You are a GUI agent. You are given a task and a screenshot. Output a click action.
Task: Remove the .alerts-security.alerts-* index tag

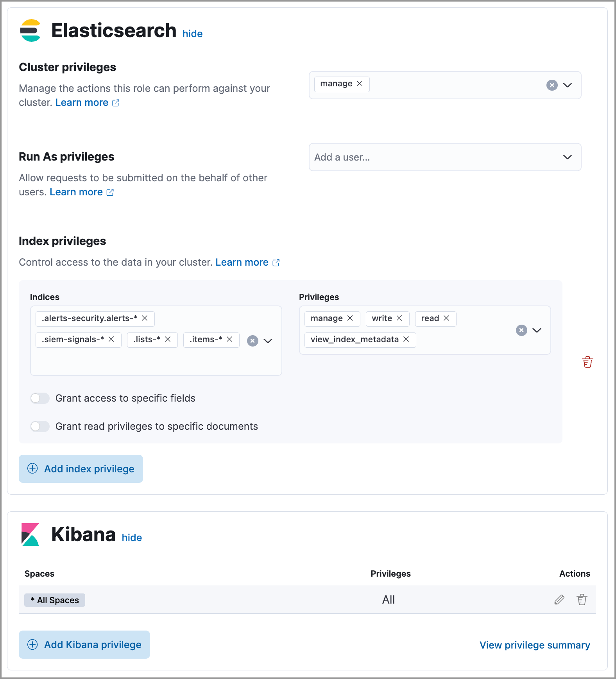(x=145, y=318)
